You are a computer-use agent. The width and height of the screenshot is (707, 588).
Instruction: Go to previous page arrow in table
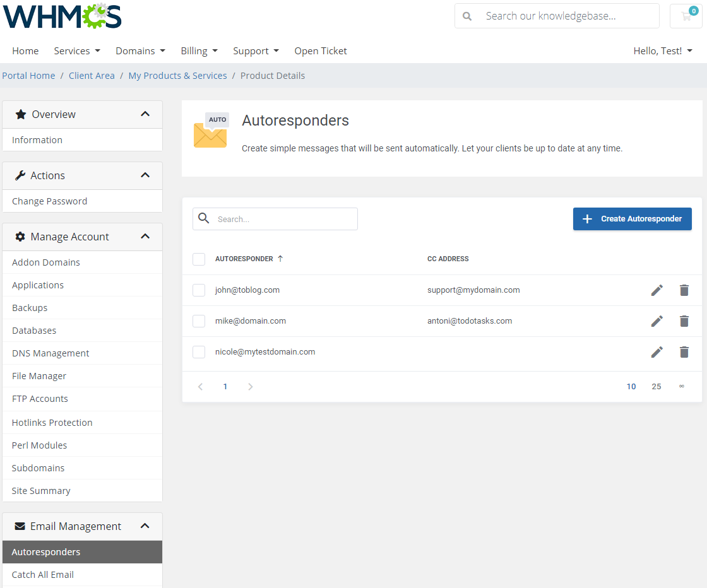pyautogui.click(x=201, y=387)
